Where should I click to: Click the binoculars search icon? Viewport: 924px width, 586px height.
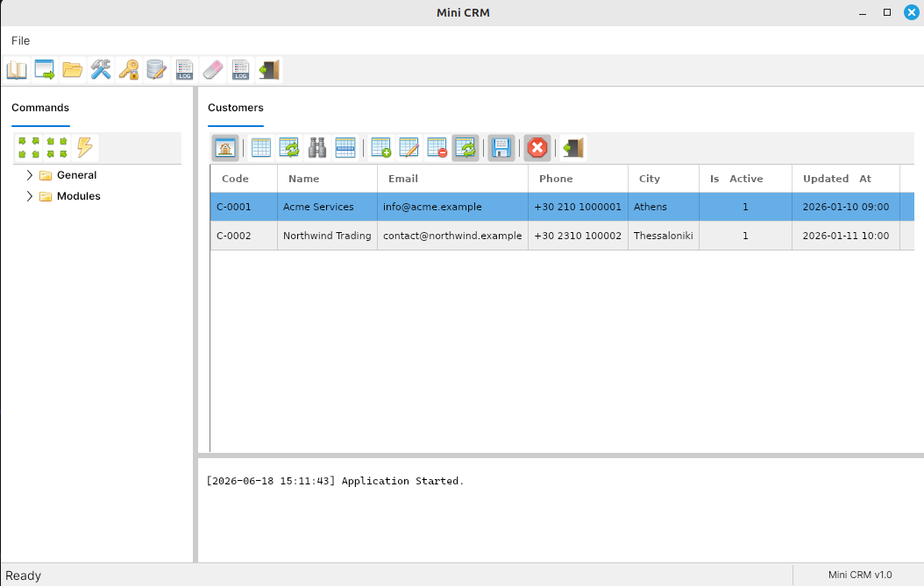coord(317,148)
